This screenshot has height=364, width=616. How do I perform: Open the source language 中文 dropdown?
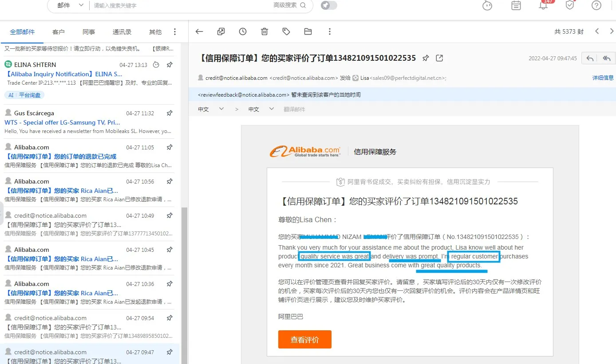click(x=211, y=109)
